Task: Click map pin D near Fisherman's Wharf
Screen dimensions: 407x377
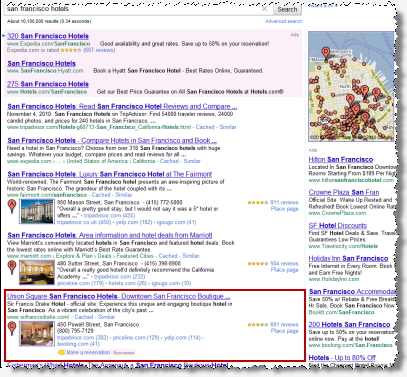Action: 326,53
